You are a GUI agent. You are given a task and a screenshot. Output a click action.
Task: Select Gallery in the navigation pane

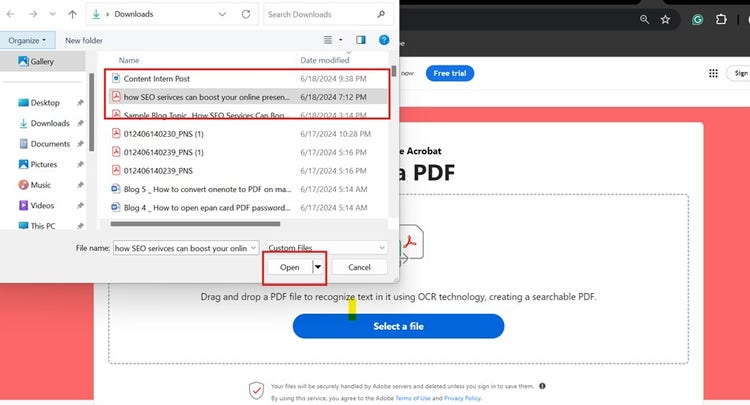point(43,61)
